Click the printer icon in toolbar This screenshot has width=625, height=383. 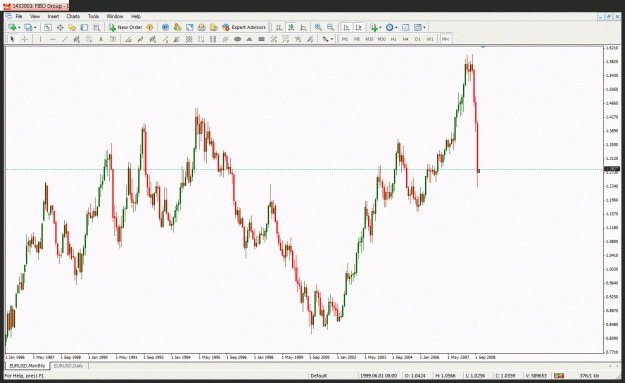coord(202,27)
